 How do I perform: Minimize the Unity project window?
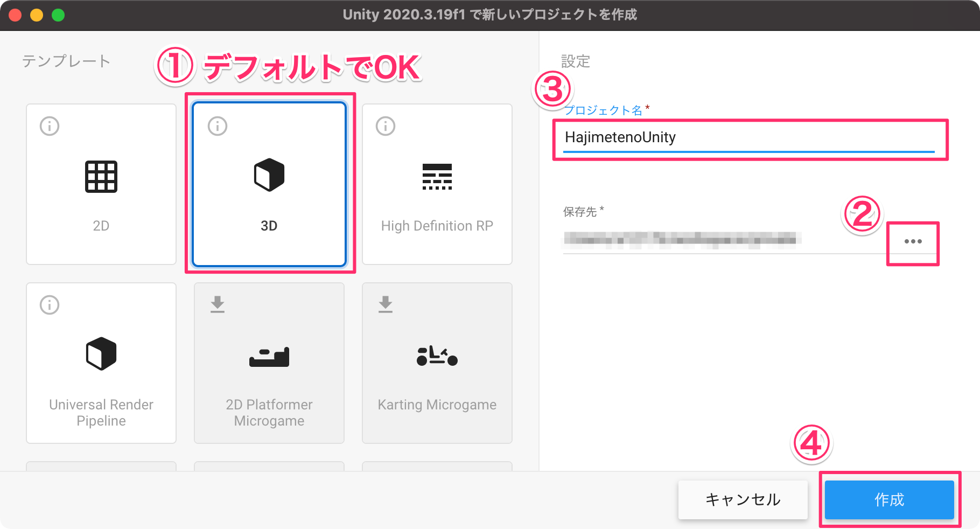point(37,15)
